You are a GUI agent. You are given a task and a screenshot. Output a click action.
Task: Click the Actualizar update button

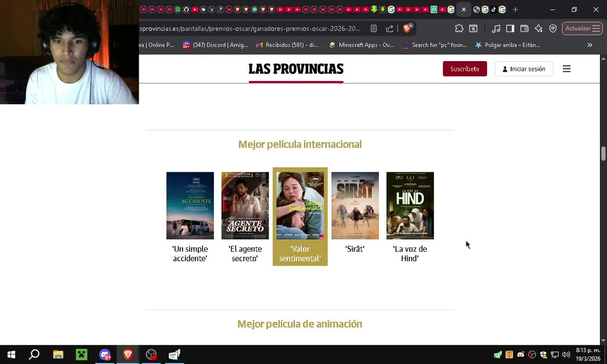(x=582, y=29)
